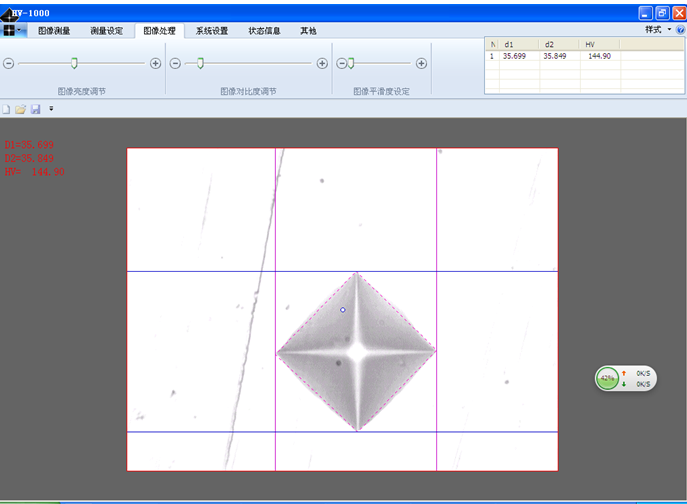Image resolution: width=687 pixels, height=504 pixels.
Task: Switch to the 测量设定 tab
Action: 107,31
